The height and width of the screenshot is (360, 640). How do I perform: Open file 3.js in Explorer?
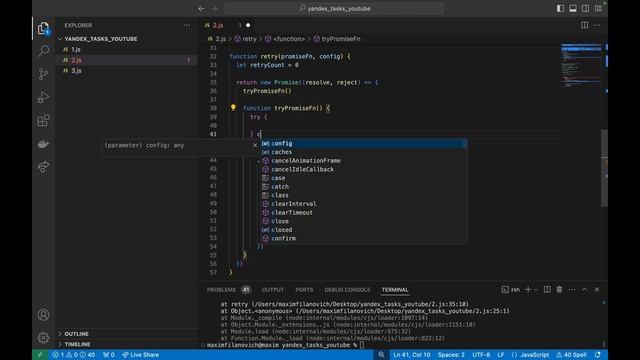(127, 71)
